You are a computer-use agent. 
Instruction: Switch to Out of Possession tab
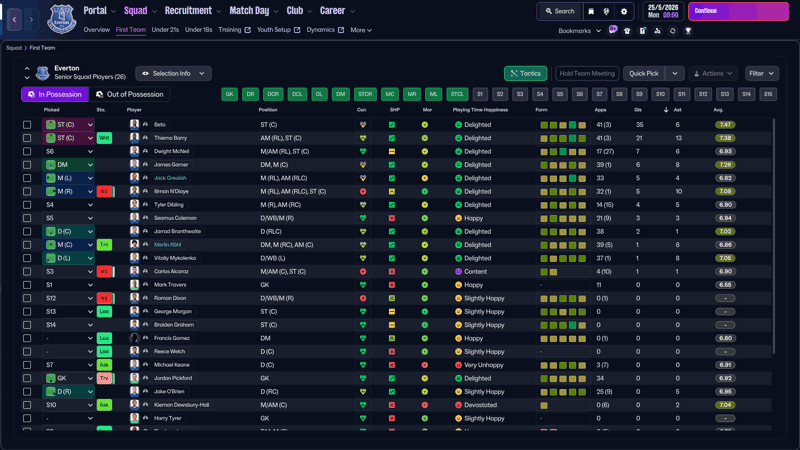[x=130, y=94]
